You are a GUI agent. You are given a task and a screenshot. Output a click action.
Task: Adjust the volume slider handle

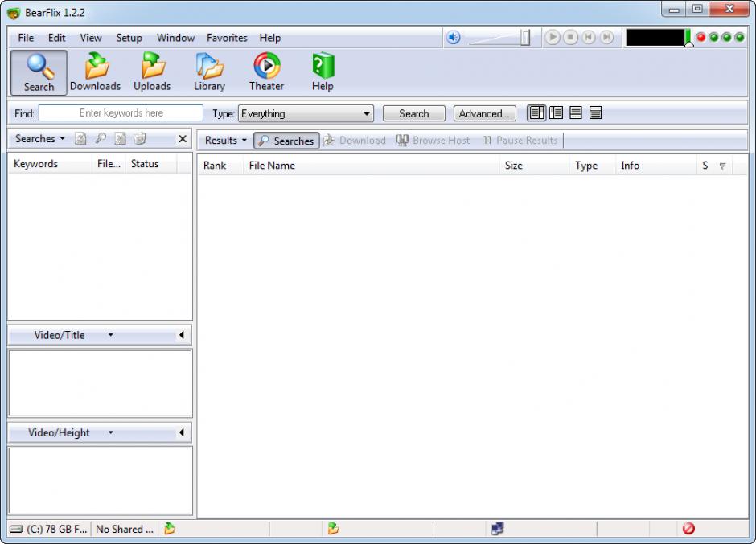(x=525, y=37)
